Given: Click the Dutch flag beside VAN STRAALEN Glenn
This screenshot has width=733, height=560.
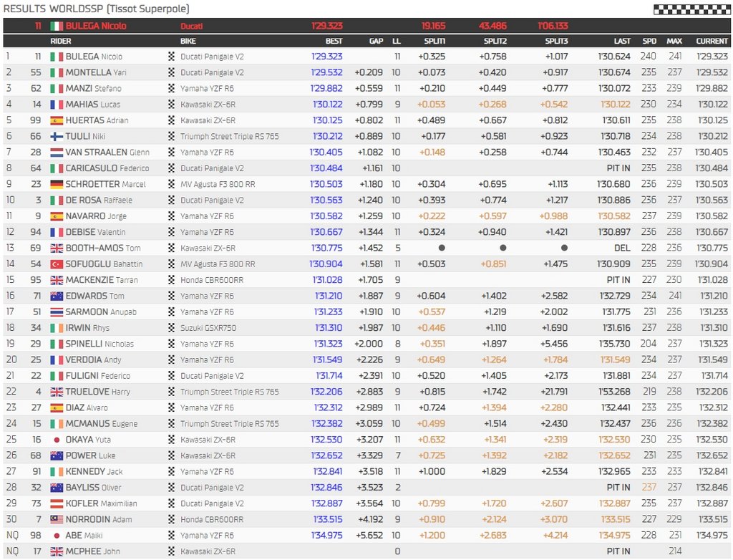Looking at the screenshot, I should tap(57, 153).
